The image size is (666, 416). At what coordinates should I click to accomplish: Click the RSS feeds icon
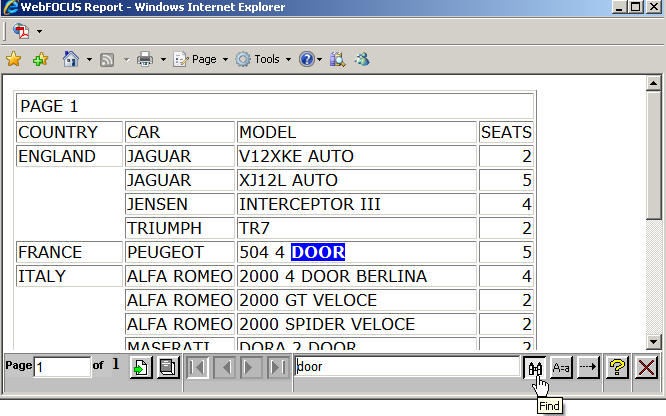coord(107,59)
